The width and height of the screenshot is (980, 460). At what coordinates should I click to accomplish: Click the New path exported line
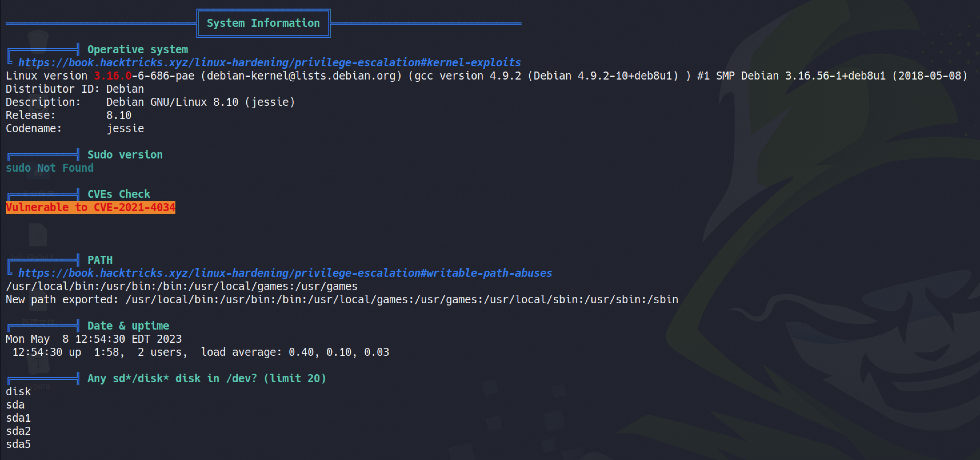342,300
